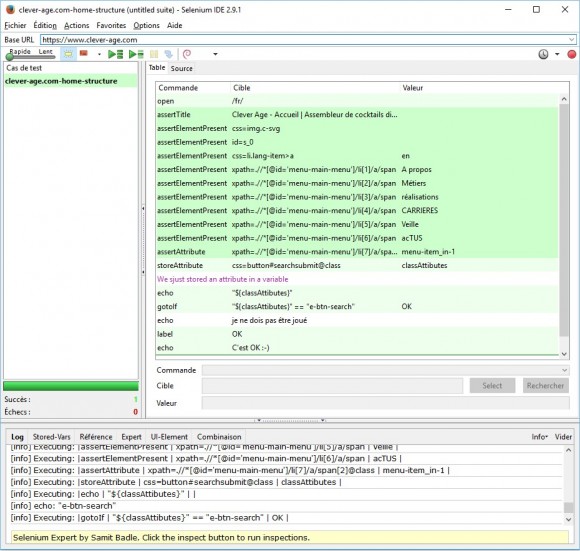Open the Actions menu

click(x=77, y=26)
